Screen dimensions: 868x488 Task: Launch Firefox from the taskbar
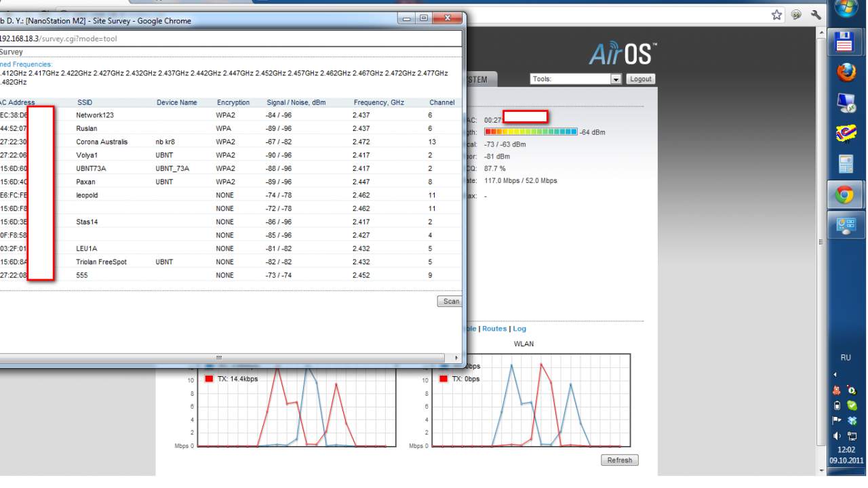coord(846,72)
